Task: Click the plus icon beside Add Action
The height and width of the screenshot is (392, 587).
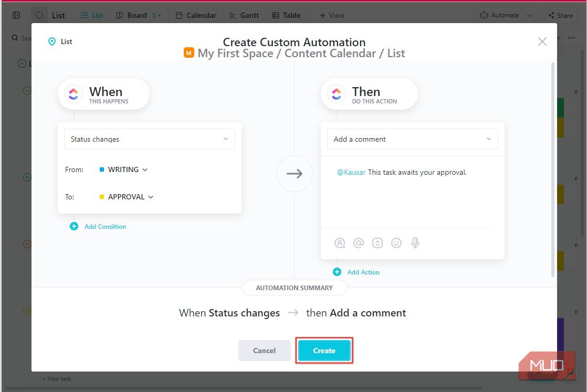Action: coord(337,272)
